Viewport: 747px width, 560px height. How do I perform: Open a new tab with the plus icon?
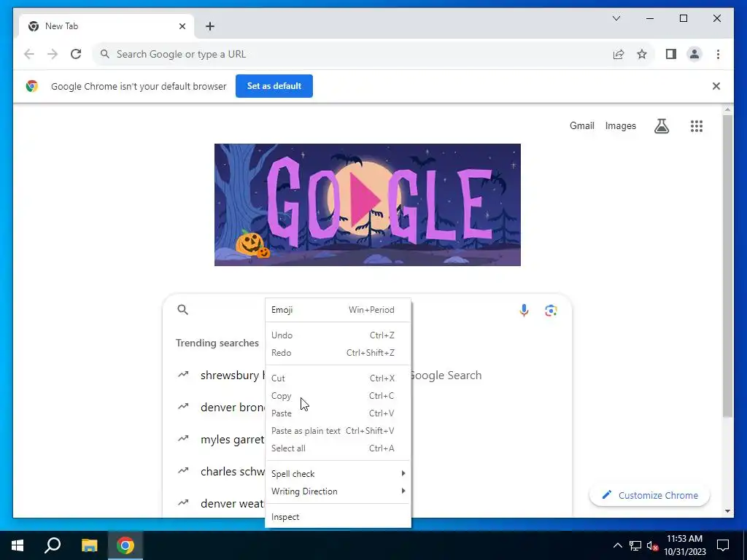coord(210,26)
